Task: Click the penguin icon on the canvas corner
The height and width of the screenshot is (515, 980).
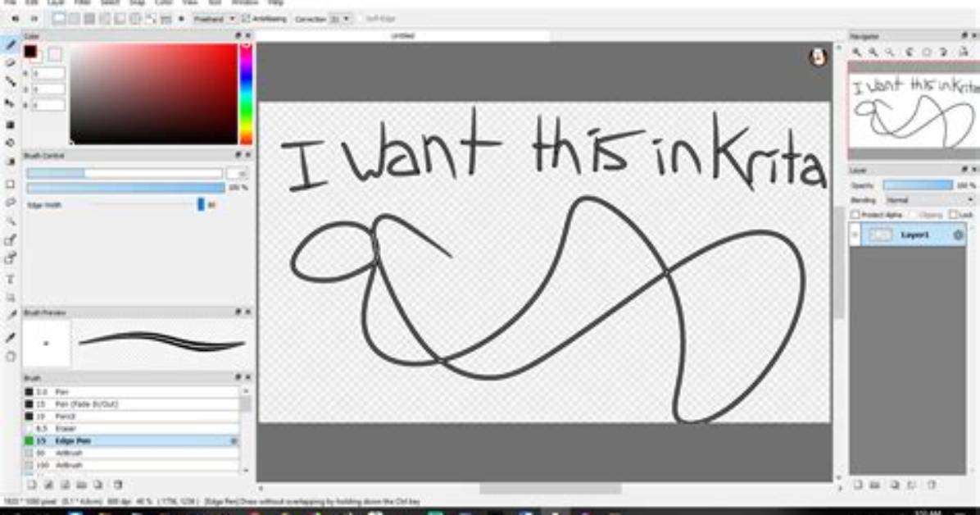Action: coord(818,57)
